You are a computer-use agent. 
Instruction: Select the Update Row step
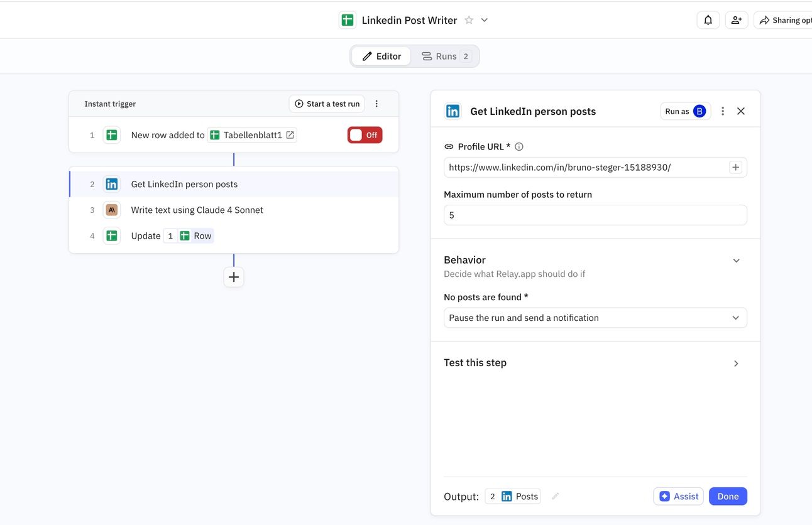point(234,235)
